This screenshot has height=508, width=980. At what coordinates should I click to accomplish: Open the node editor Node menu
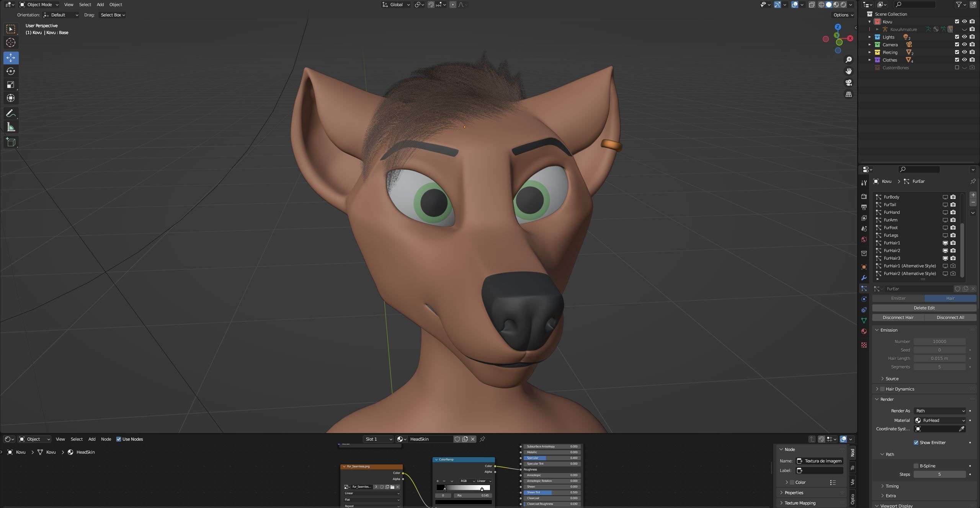click(106, 439)
